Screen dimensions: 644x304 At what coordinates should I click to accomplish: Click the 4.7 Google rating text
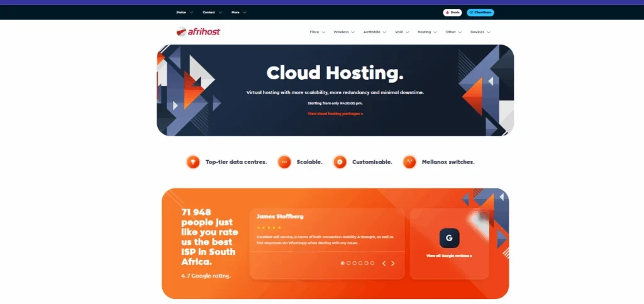(x=206, y=276)
